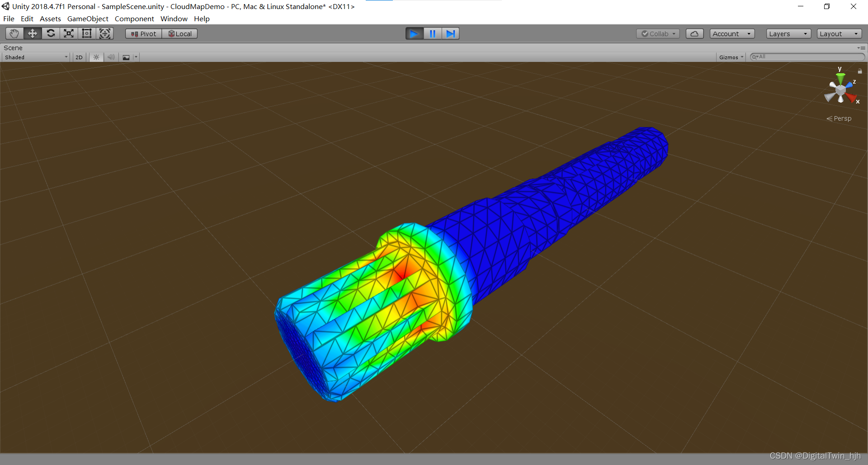
Task: Toggle scene effects image icon
Action: (126, 57)
